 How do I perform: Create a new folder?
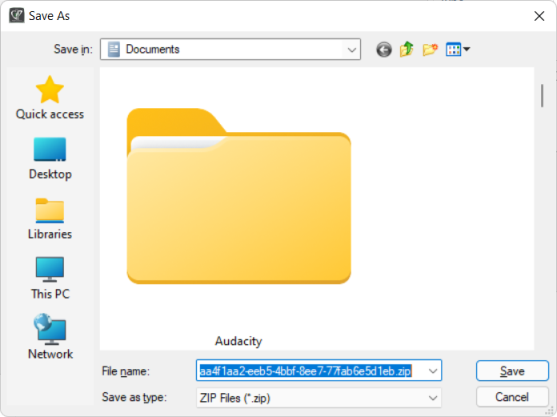430,49
